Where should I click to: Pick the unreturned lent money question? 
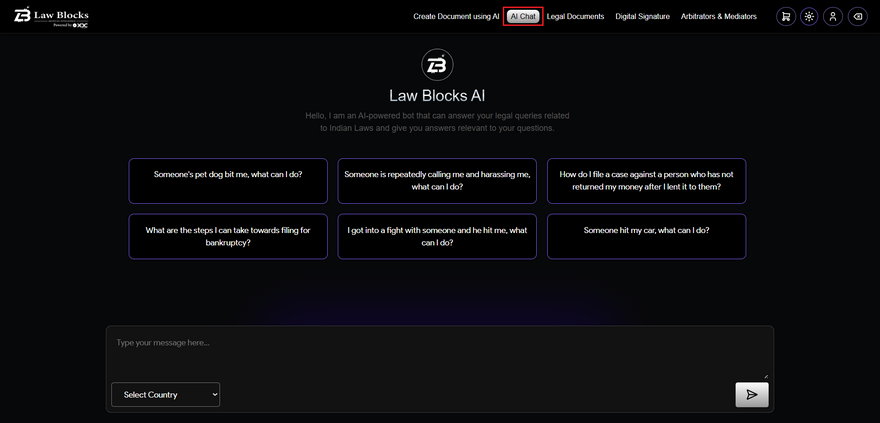coord(646,181)
